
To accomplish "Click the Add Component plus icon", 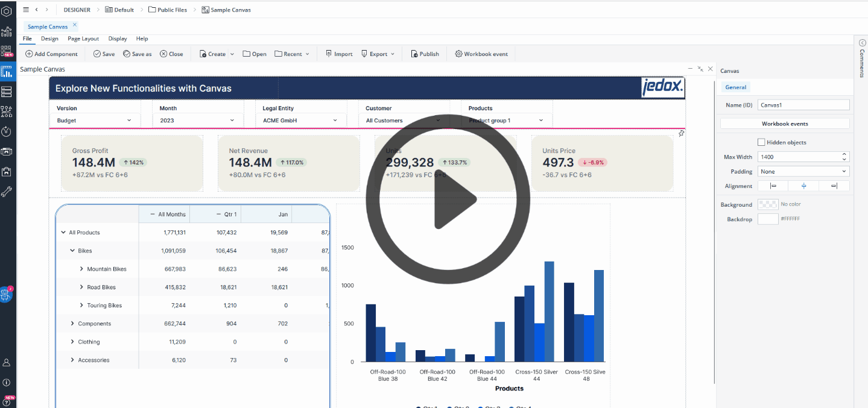I will click(x=29, y=54).
